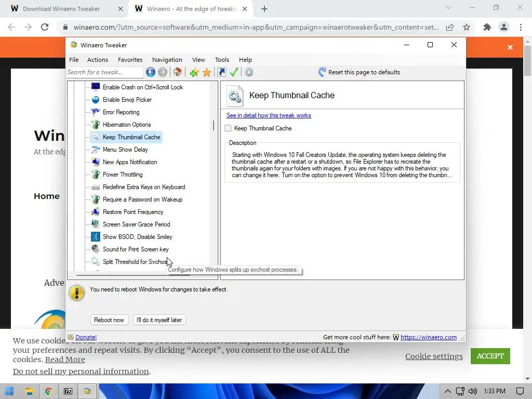Viewport: 532px width, 399px height.
Task: Open 7-Zip from the taskbar
Action: 68,391
